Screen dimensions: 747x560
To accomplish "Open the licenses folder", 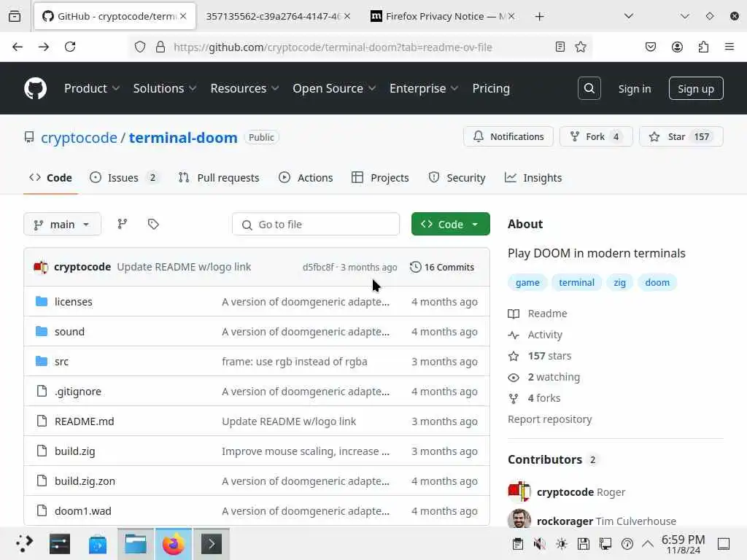I will pyautogui.click(x=74, y=302).
